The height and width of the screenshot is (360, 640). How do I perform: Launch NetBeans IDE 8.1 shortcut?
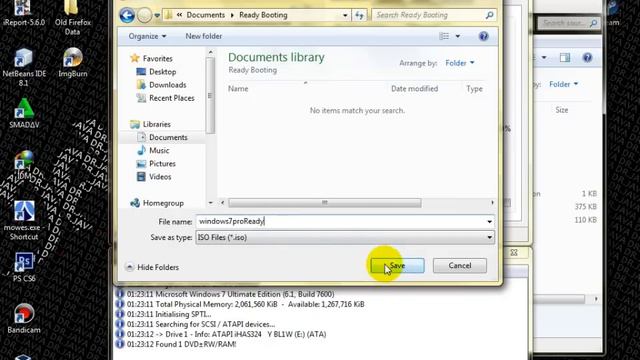point(24,67)
